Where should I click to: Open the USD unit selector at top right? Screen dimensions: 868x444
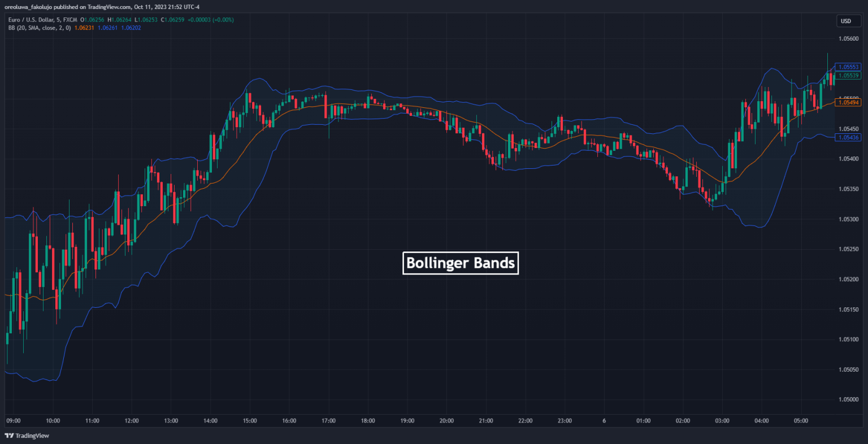[x=848, y=20]
